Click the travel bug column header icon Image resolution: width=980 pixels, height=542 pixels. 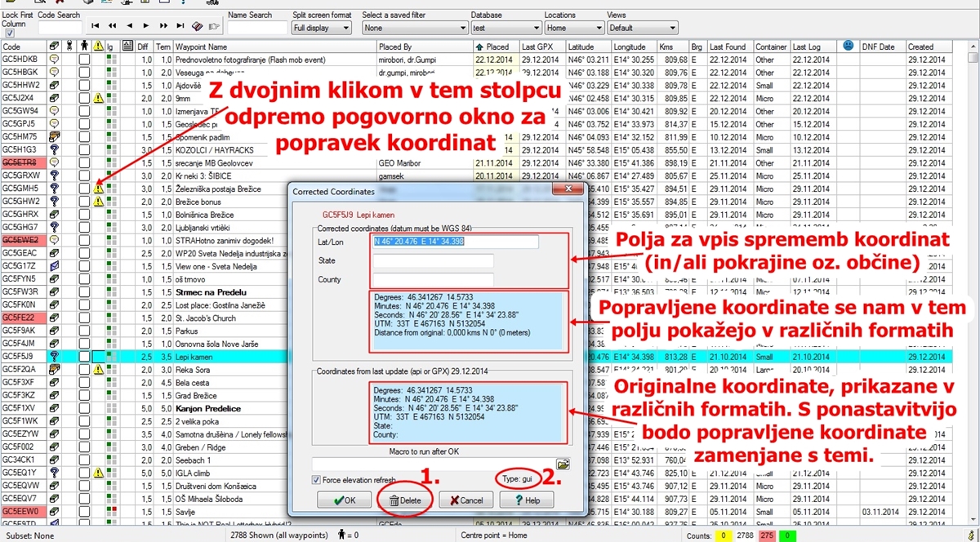[69, 47]
